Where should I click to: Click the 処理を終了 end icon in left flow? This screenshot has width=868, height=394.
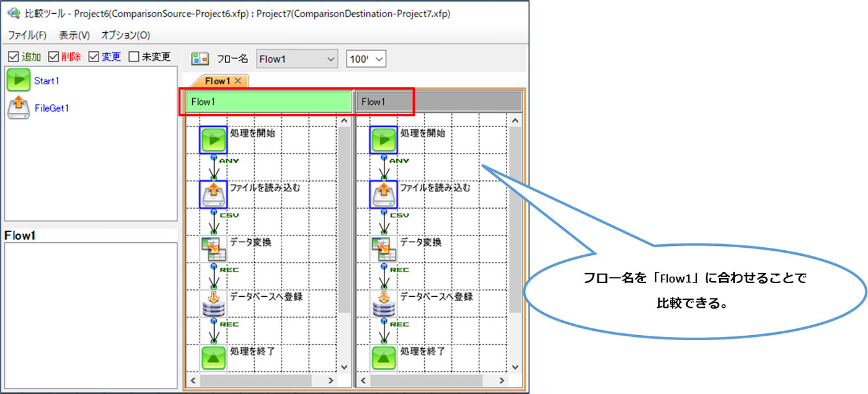click(x=213, y=357)
